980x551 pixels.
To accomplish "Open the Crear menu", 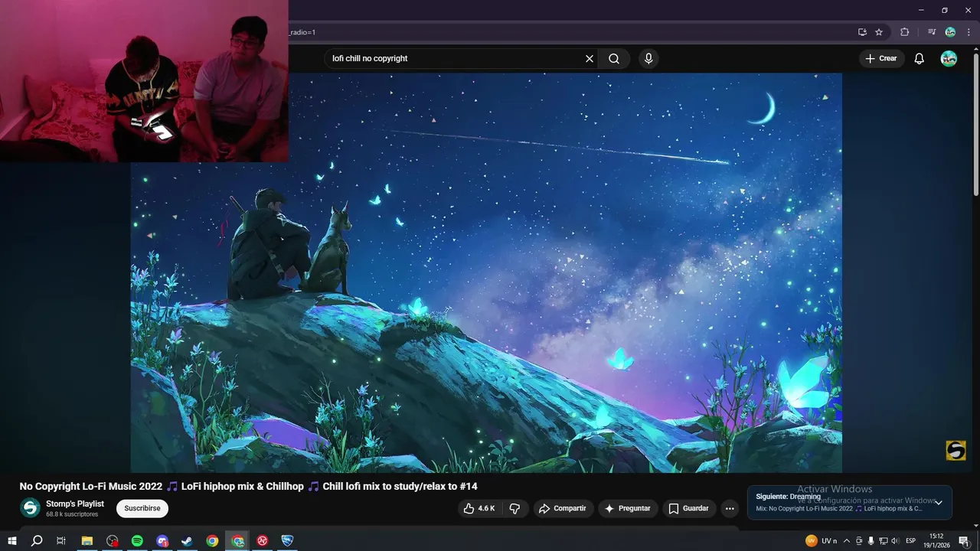I will pos(882,58).
